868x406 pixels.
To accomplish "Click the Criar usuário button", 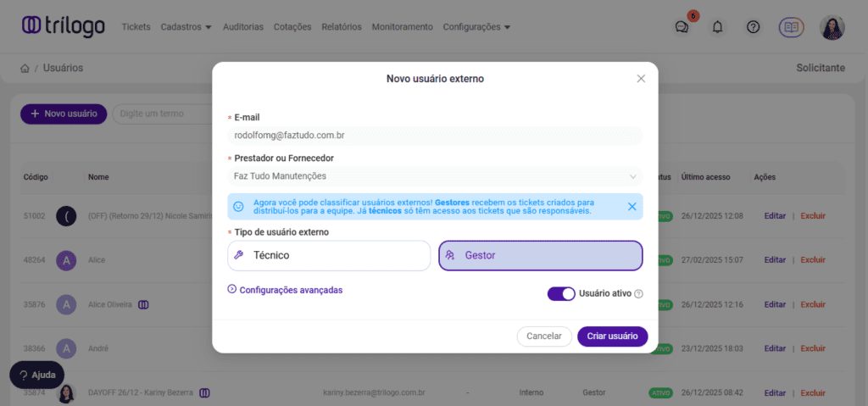I will [612, 336].
